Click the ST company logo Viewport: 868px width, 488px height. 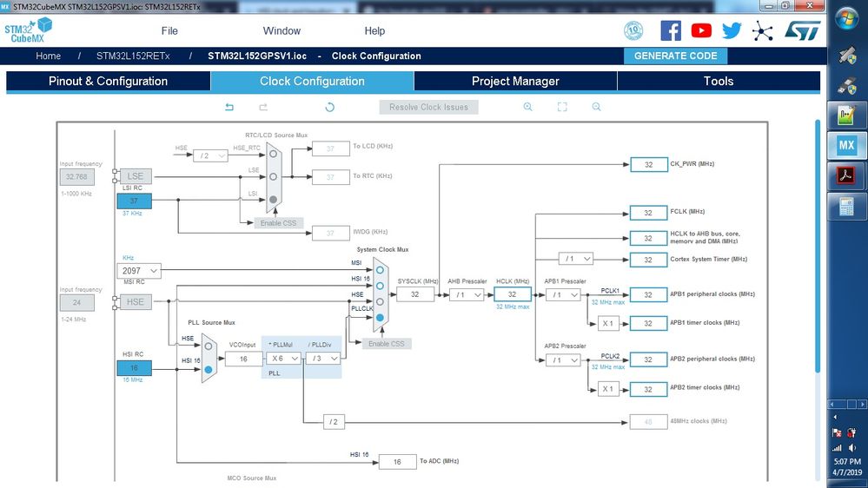click(x=802, y=30)
